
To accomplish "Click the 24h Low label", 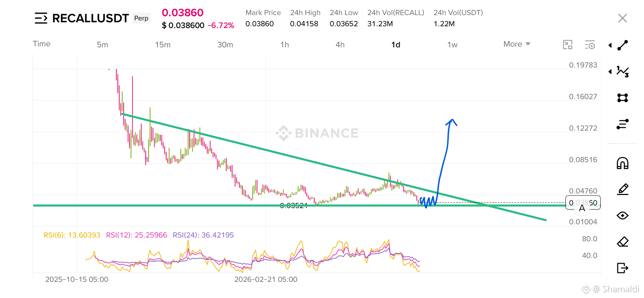I will (x=344, y=13).
